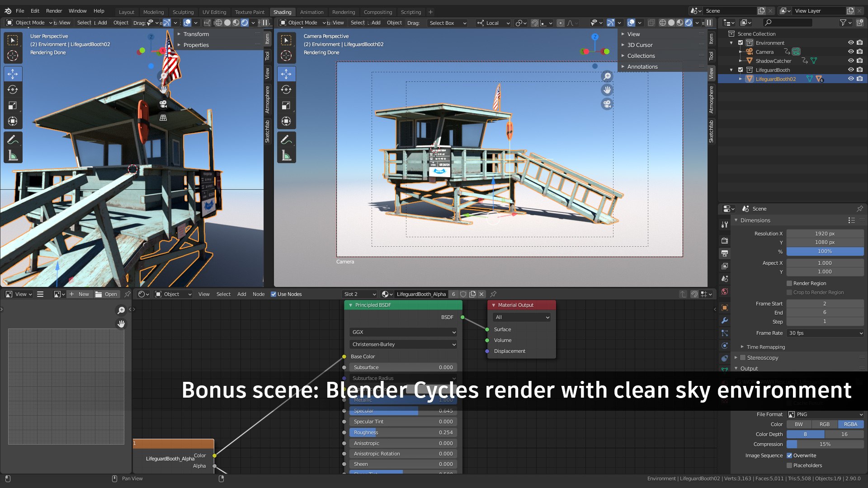
Task: Select the Rotate tool in camera viewport
Action: 286,89
